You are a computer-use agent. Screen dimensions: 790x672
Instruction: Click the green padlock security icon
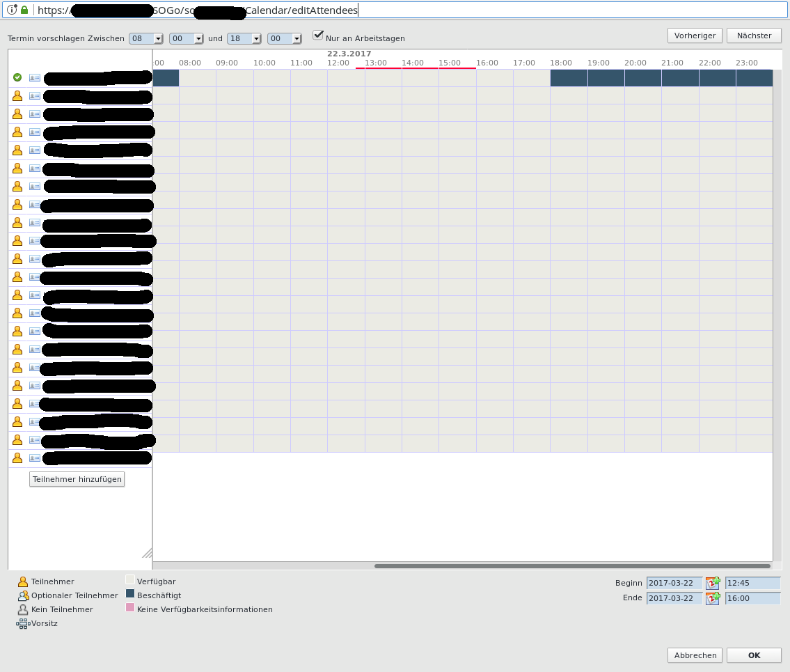[24, 10]
